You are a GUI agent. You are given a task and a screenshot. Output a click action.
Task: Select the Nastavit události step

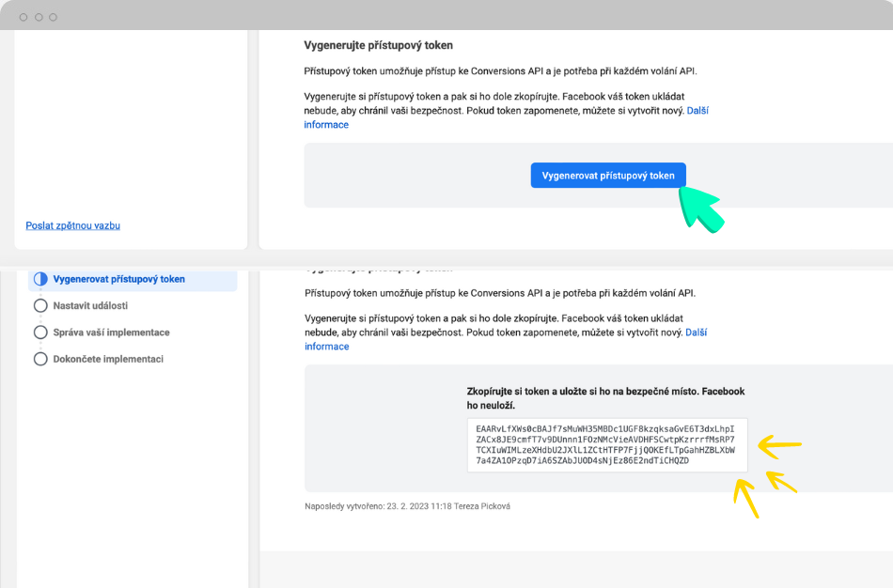click(x=90, y=305)
